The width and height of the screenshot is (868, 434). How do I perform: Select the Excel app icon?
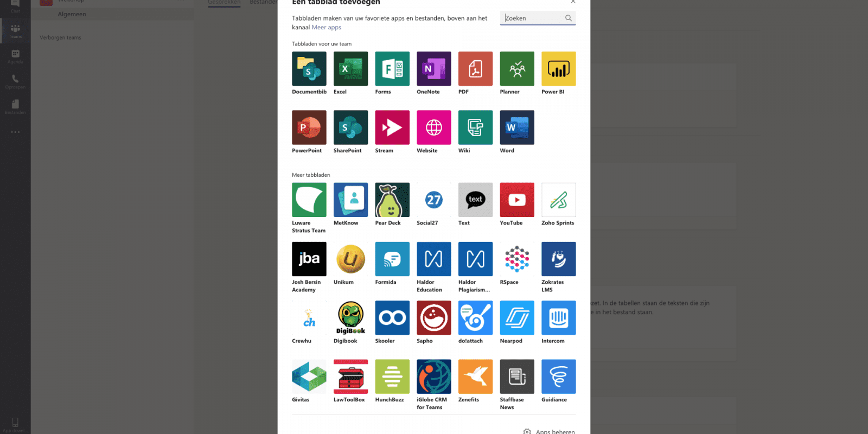(x=350, y=69)
